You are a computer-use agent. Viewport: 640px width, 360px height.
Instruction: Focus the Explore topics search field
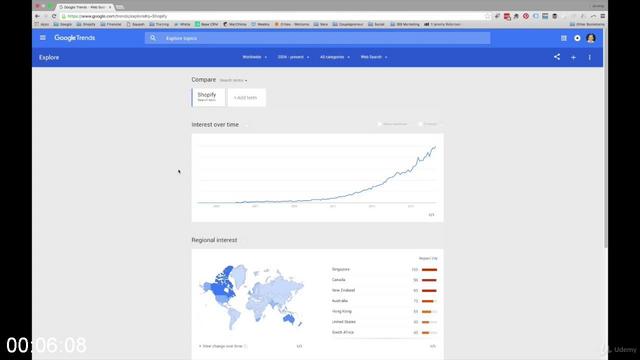point(318,38)
